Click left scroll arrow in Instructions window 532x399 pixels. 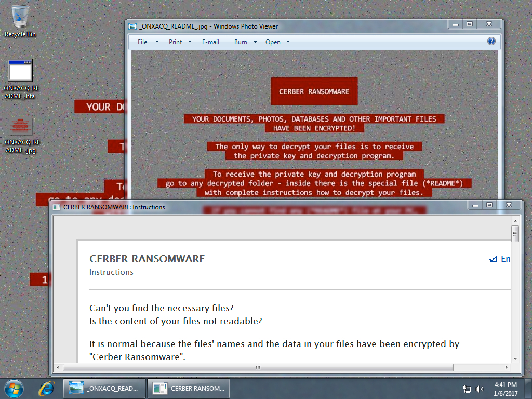click(x=58, y=367)
